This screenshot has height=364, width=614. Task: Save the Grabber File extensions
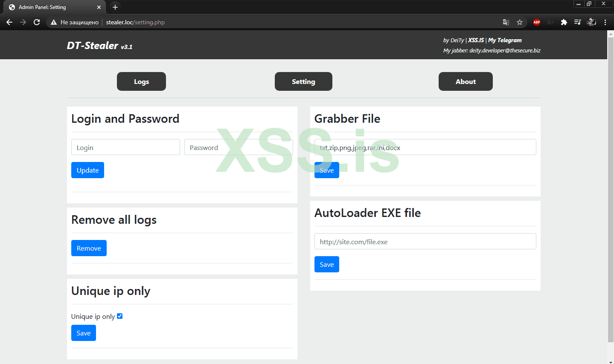327,170
